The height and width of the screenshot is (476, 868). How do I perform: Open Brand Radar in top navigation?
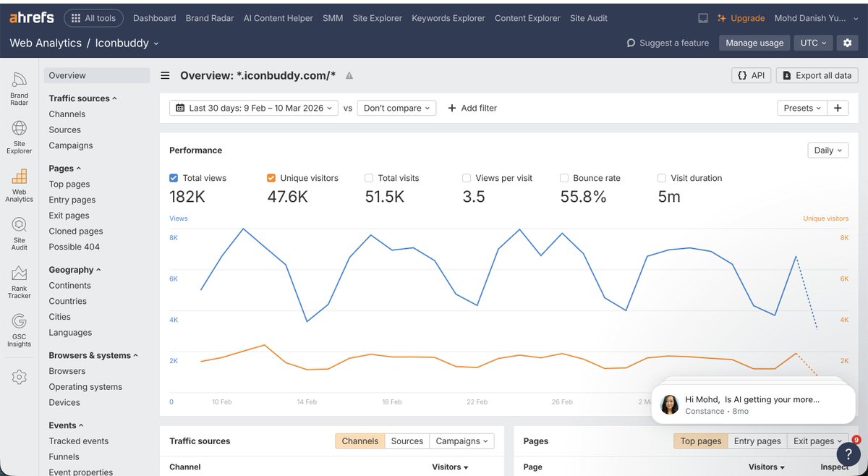point(210,18)
